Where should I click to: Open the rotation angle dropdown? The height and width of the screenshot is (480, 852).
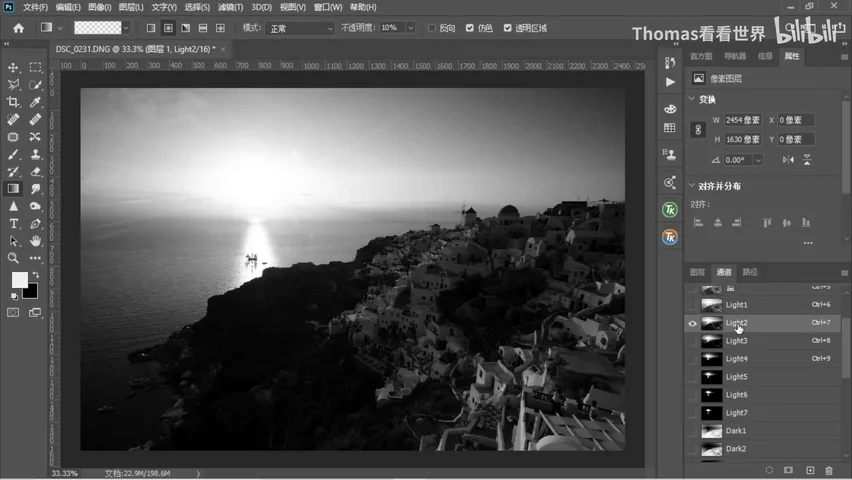(758, 160)
